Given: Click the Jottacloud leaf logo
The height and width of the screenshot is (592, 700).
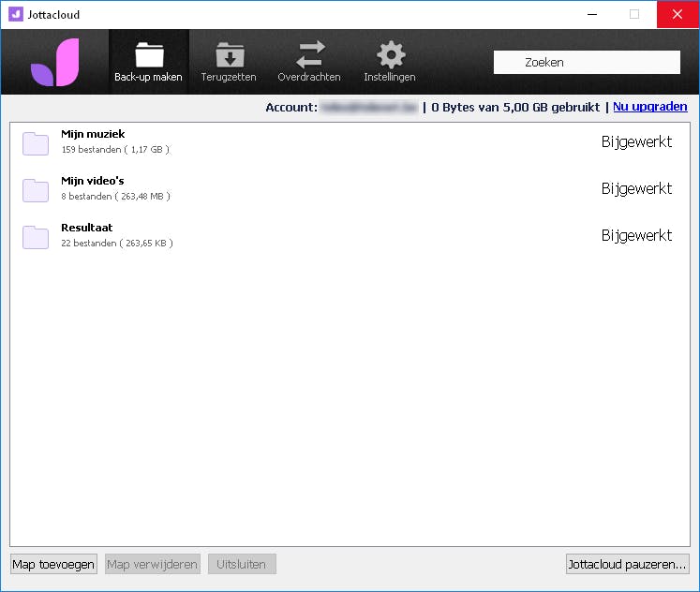Looking at the screenshot, I should 55,62.
